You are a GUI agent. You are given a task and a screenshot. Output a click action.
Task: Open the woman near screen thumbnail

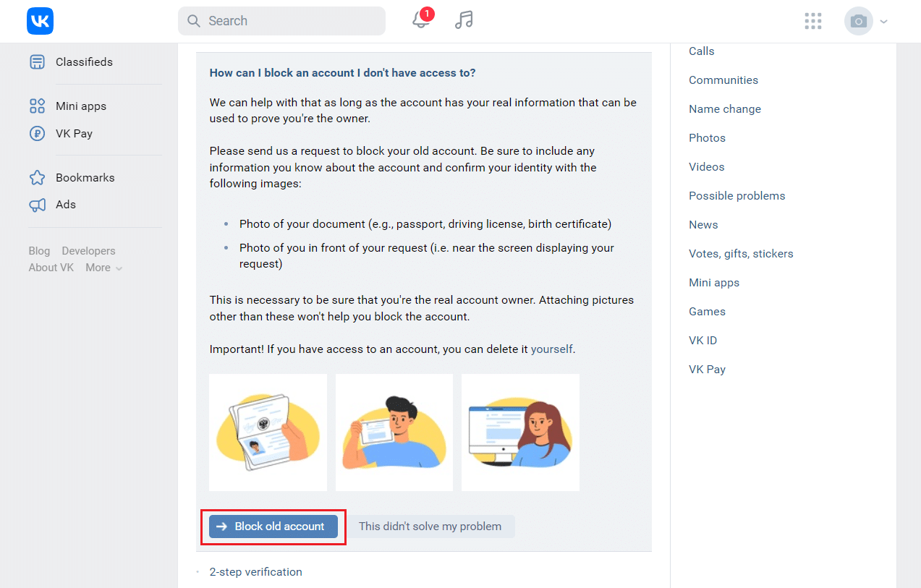pyautogui.click(x=520, y=433)
